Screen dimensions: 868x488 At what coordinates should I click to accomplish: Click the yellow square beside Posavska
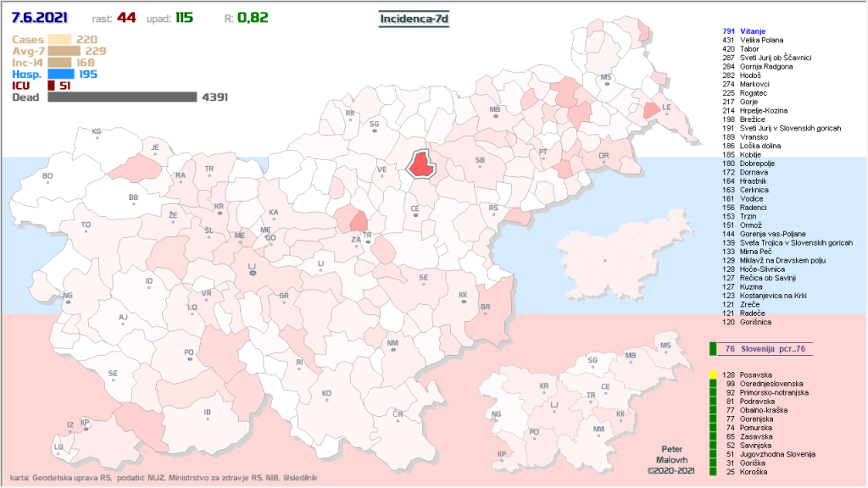tap(713, 374)
